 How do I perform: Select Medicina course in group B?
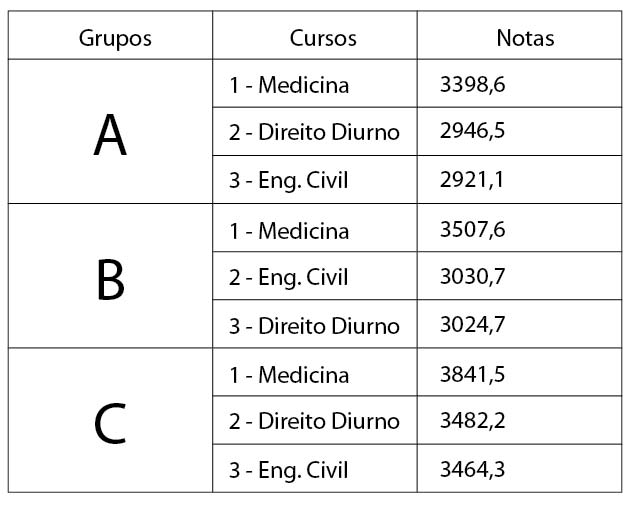290,231
